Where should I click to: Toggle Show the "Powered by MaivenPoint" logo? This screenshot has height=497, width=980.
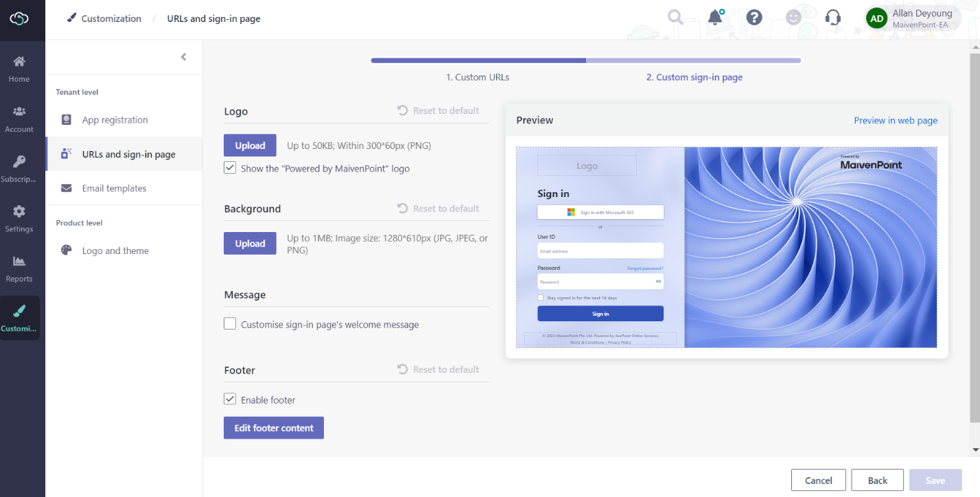tap(230, 167)
